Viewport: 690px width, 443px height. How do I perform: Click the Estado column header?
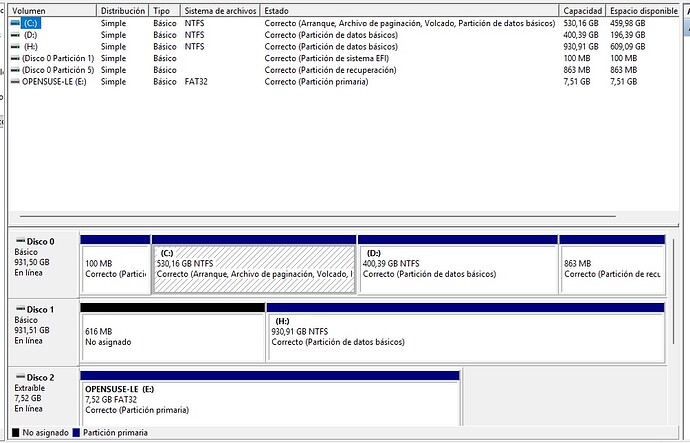click(x=400, y=9)
